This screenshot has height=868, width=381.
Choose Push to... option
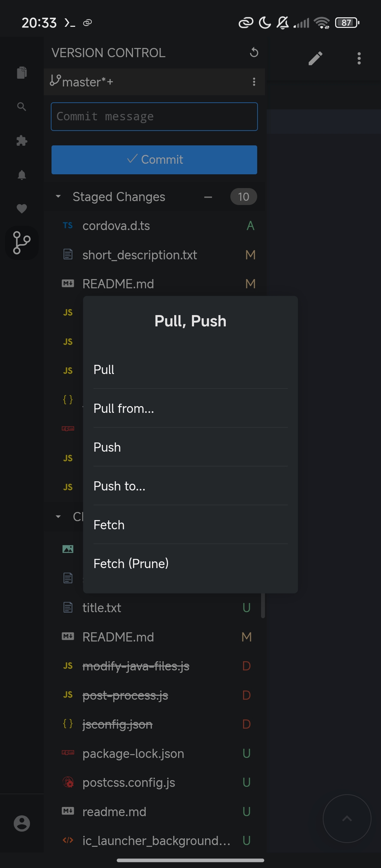(x=119, y=486)
